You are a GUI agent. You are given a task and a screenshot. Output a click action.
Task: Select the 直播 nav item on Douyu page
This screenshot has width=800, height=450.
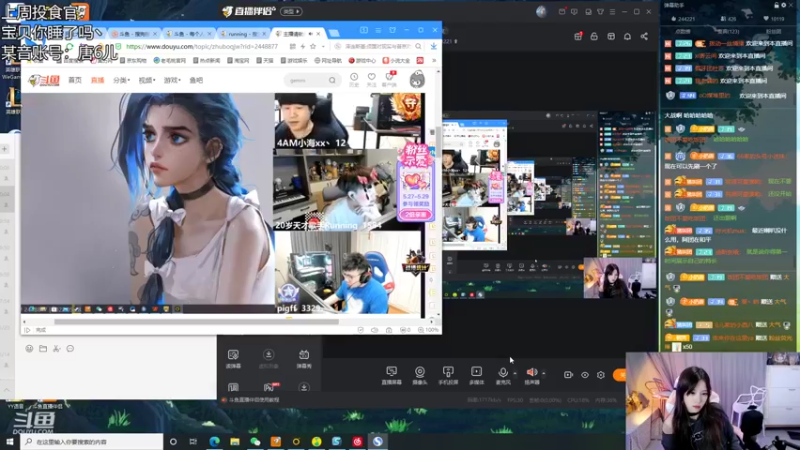(97, 80)
